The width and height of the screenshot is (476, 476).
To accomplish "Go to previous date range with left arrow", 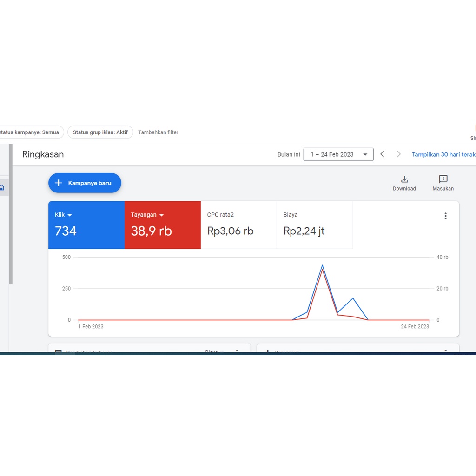I will [382, 154].
